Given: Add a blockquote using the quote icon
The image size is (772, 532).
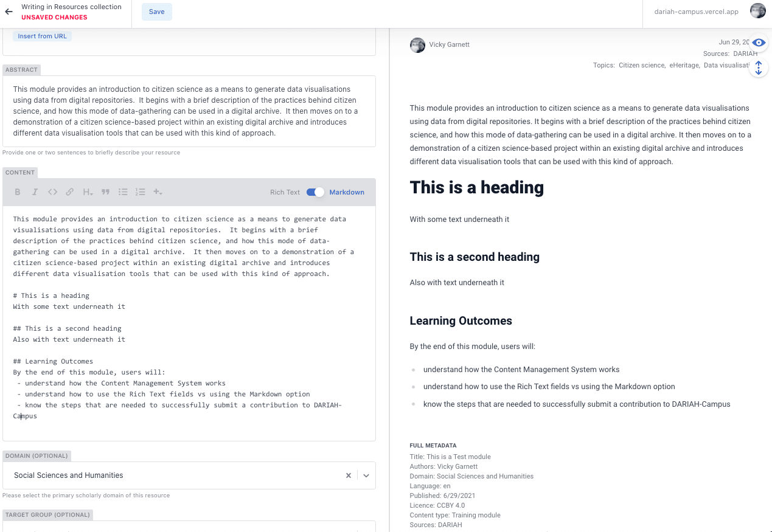Looking at the screenshot, I should pyautogui.click(x=105, y=192).
